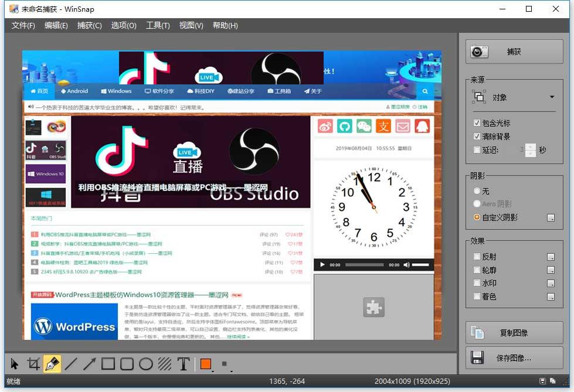
Task: Click the 2004x1009 (1920x925) size readout
Action: click(412, 381)
